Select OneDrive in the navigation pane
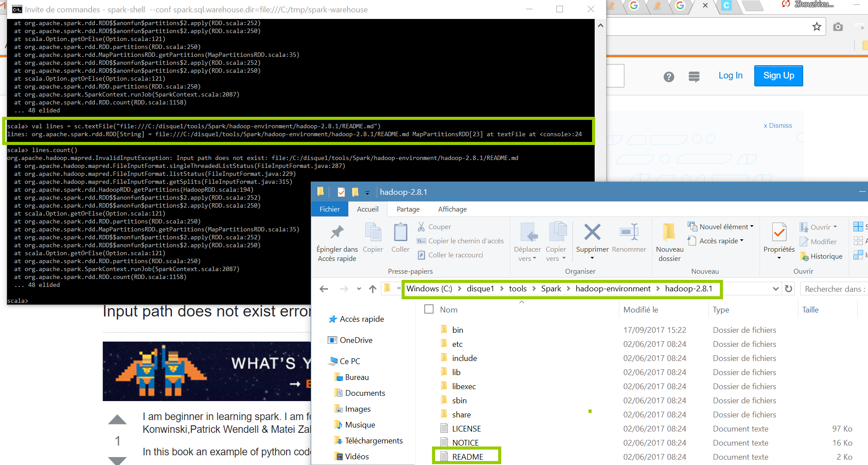Image resolution: width=868 pixels, height=465 pixels. coord(350,340)
